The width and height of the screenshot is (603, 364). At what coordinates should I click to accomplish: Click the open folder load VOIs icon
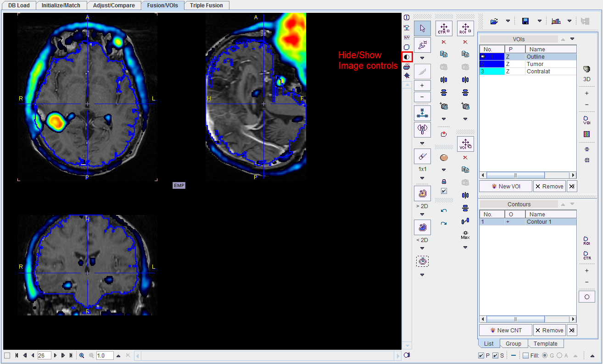coord(494,21)
